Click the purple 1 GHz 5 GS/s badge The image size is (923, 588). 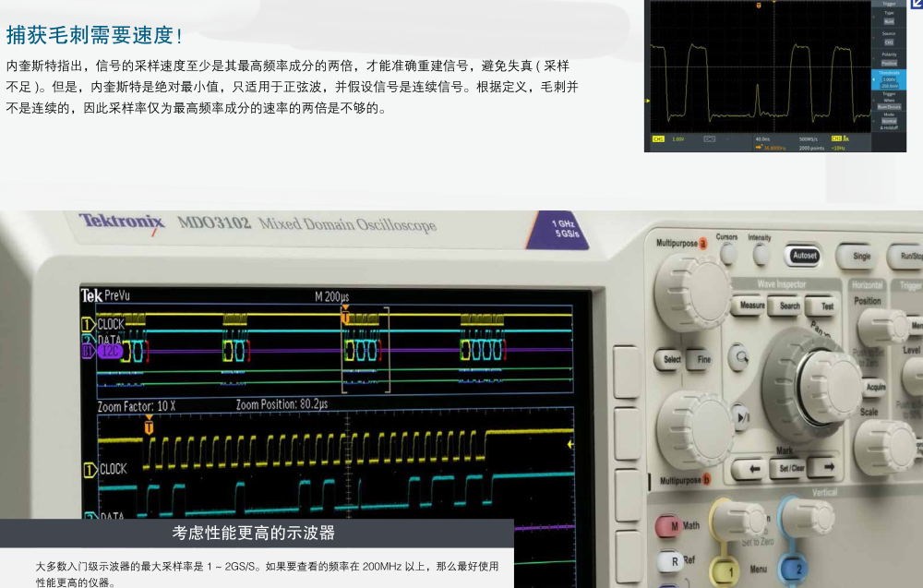click(558, 230)
